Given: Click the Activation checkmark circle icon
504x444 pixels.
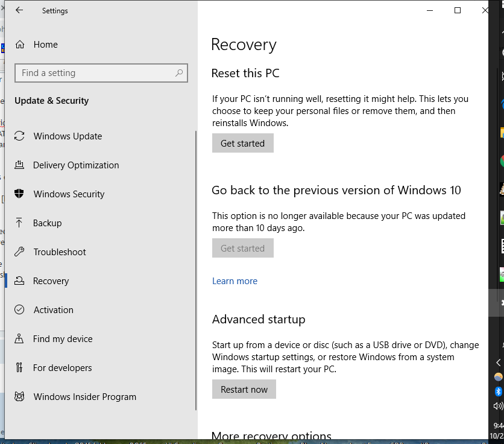Looking at the screenshot, I should coord(19,309).
